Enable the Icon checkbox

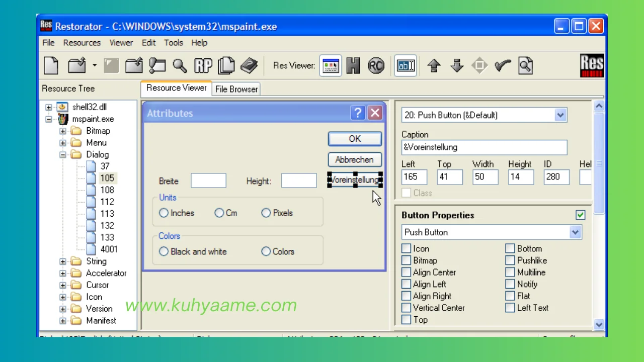[x=406, y=248]
